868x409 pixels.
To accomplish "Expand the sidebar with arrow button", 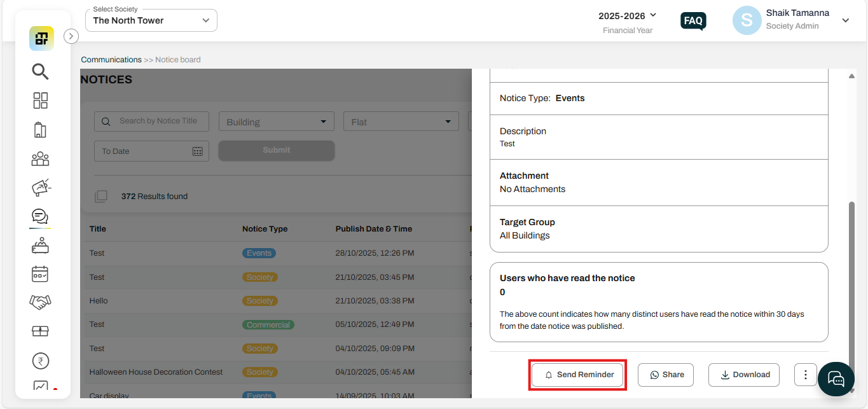I will click(71, 36).
